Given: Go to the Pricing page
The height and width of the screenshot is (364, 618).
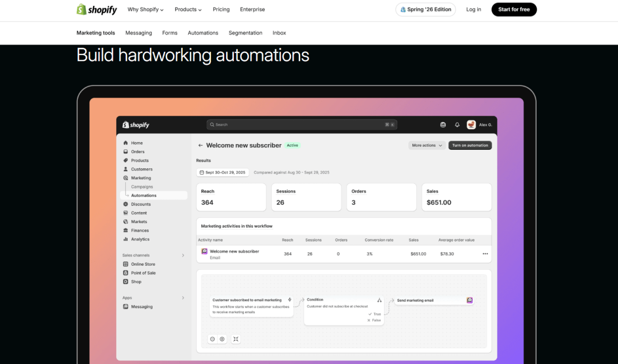Looking at the screenshot, I should pos(221,9).
